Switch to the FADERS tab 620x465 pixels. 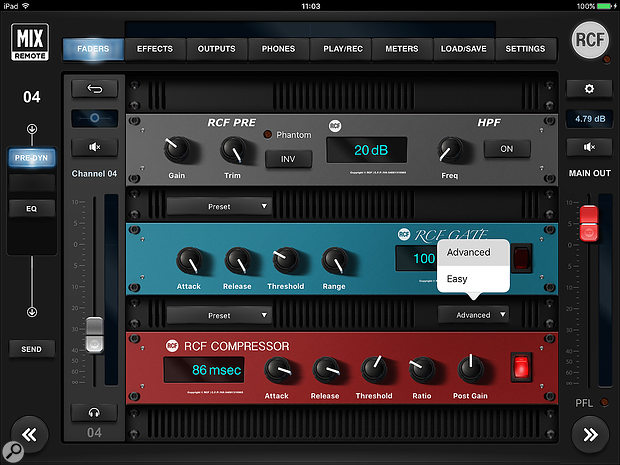pos(93,49)
